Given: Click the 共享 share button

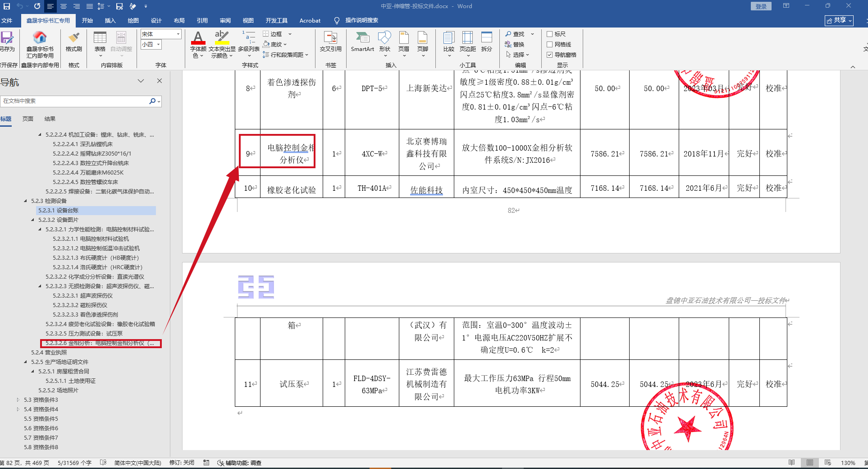Looking at the screenshot, I should point(839,20).
